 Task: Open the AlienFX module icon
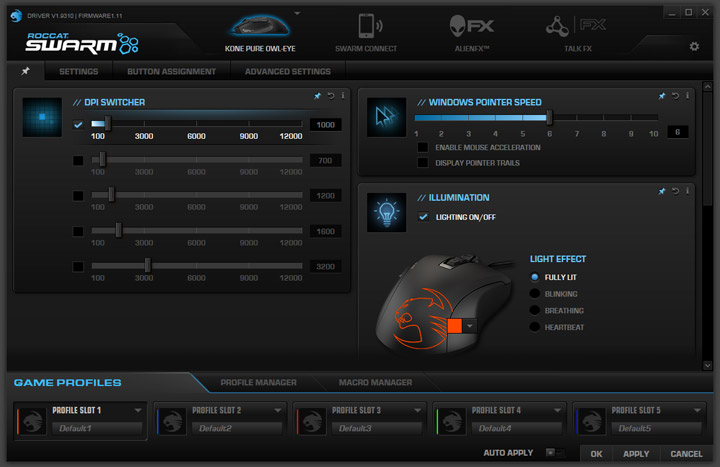pyautogui.click(x=472, y=26)
